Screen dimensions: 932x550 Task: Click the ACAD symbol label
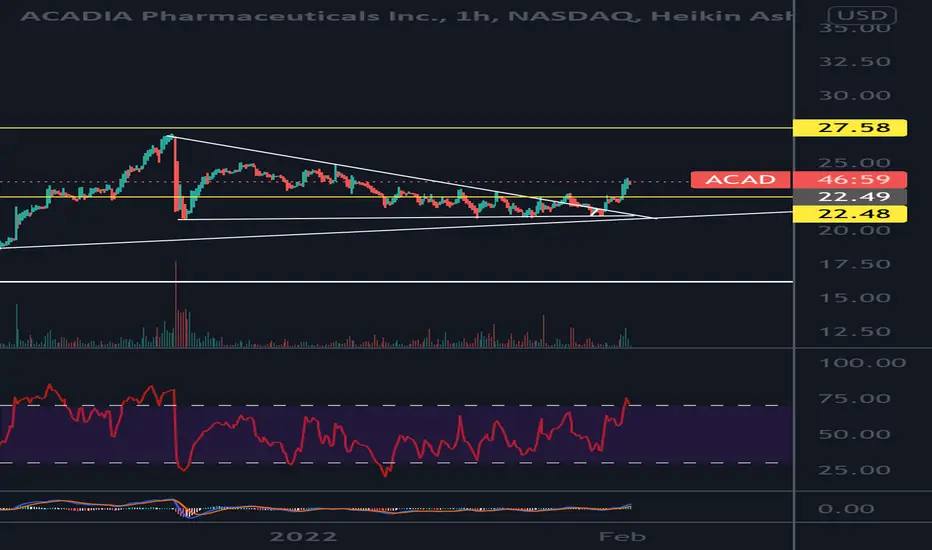tap(741, 180)
